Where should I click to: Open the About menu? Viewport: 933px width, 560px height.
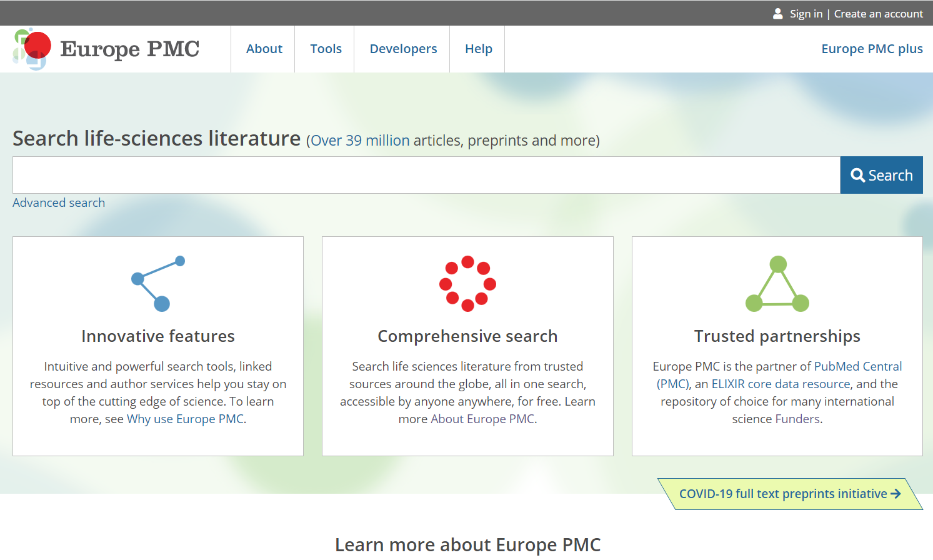click(x=264, y=49)
